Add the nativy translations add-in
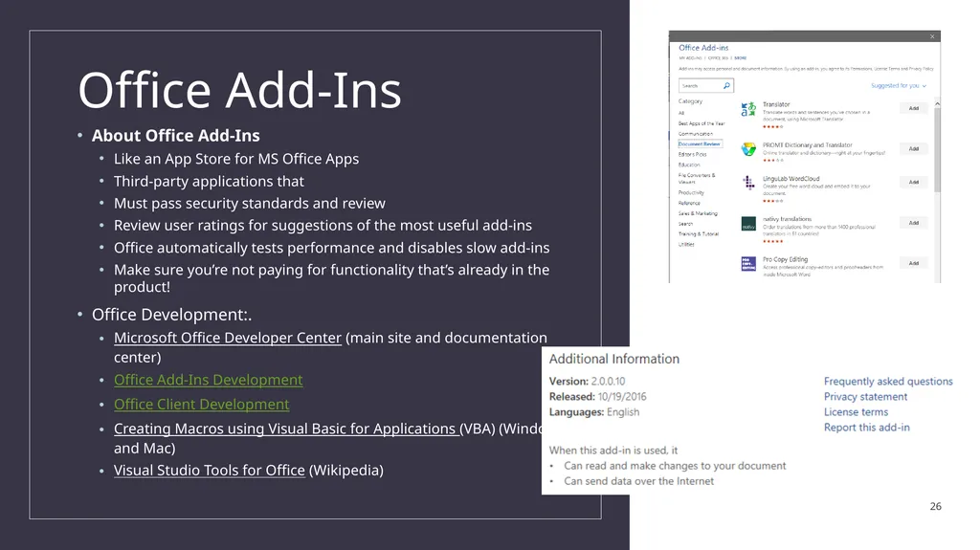 point(914,223)
